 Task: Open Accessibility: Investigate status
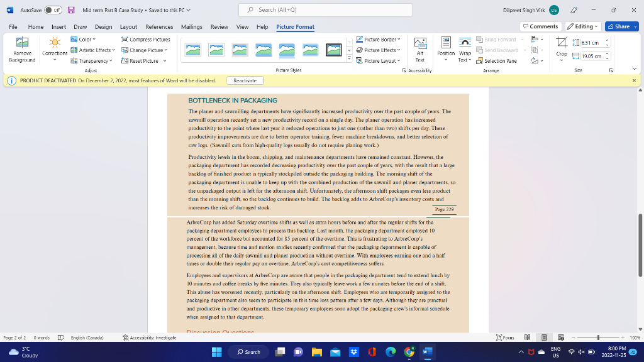[x=150, y=337]
